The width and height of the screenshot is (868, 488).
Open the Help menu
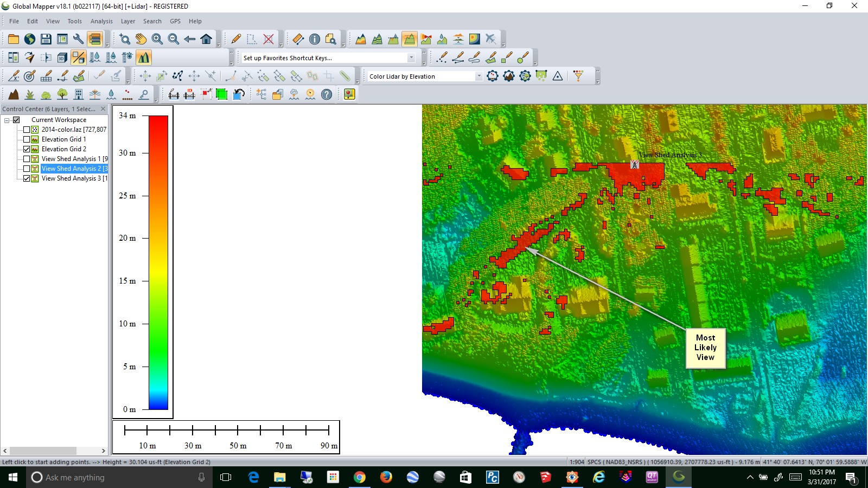pyautogui.click(x=195, y=21)
